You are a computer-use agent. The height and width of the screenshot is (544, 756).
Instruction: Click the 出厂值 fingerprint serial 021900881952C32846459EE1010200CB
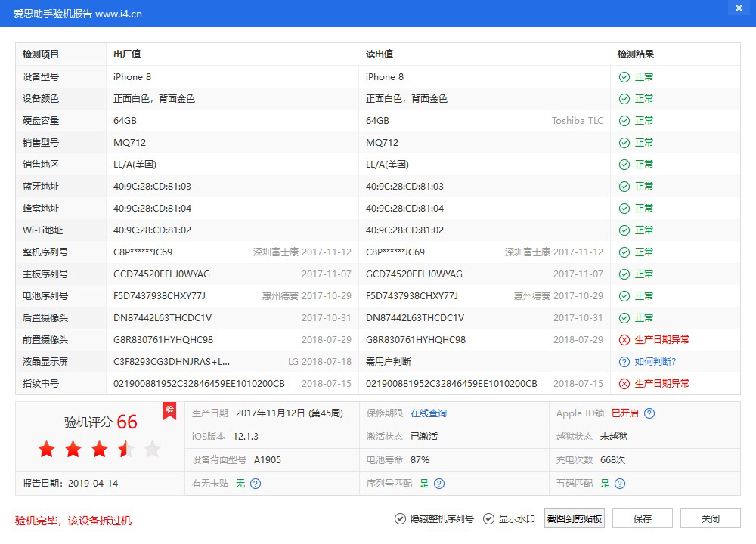pos(199,384)
